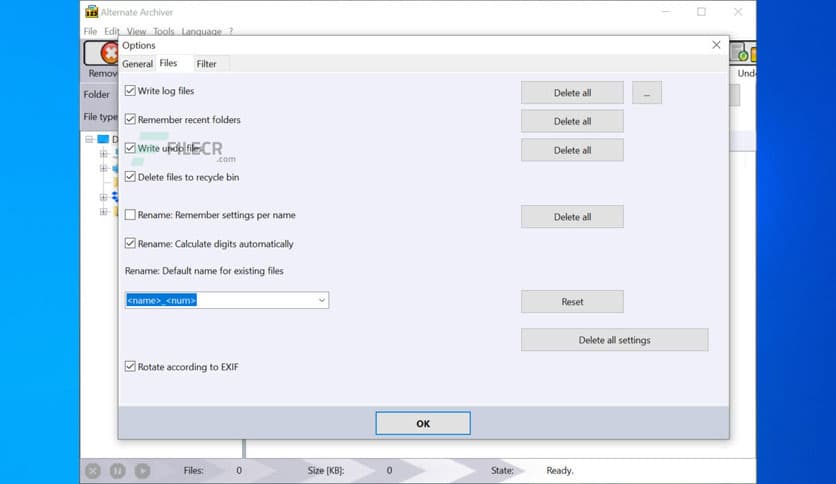Uncheck Rotate according to EXIF
Viewport: 836px width, 484px height.
coord(130,367)
